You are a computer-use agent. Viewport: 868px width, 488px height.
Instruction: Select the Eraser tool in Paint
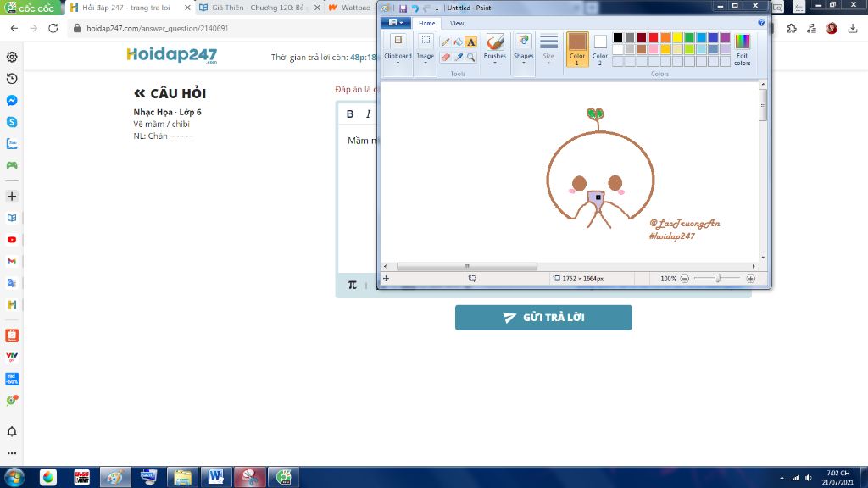pyautogui.click(x=446, y=57)
